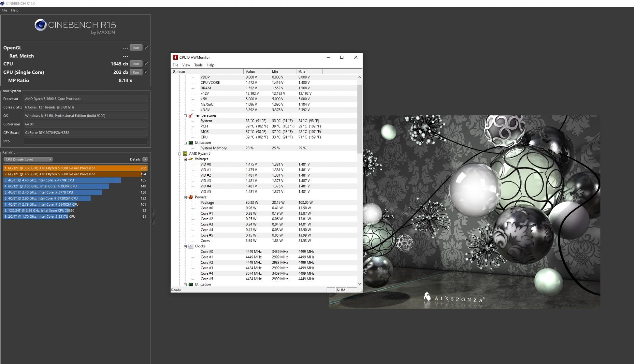Click the Utilization icon below Clocks
This screenshot has height=364, width=634.
click(191, 284)
